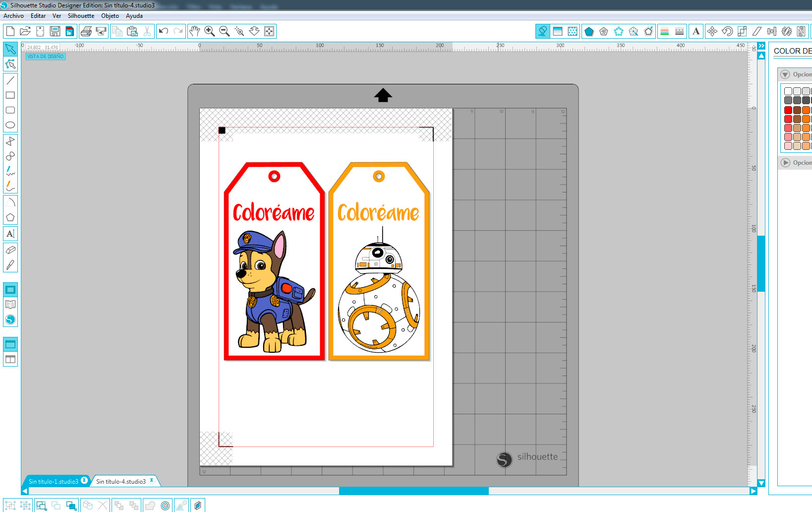812x512 pixels.
Task: Open the Objeto menu
Action: pos(110,16)
